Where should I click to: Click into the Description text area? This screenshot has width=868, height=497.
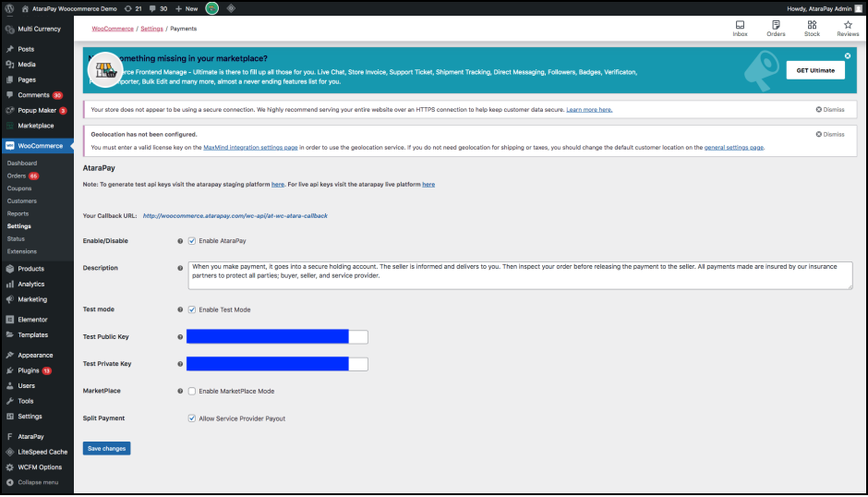coord(520,275)
